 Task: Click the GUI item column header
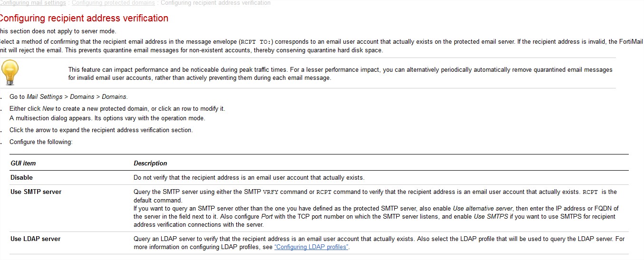[23, 163]
